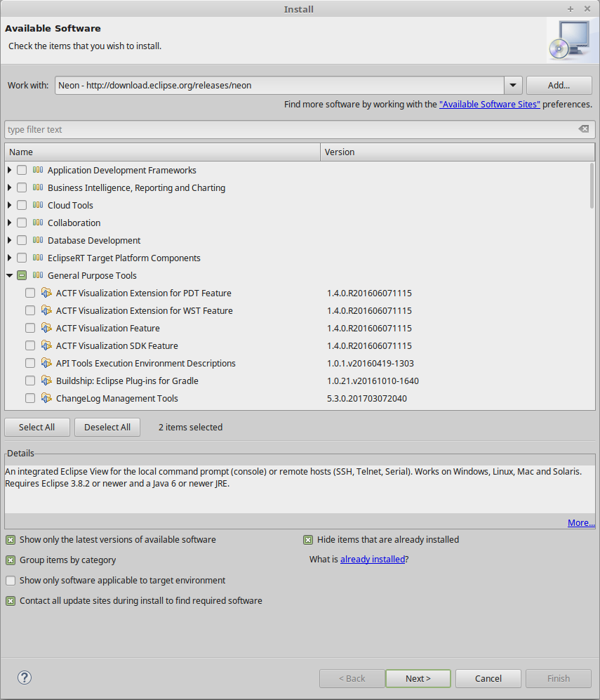Toggle the General Purpose Tools checkbox
This screenshot has height=700, width=600.
tap(22, 275)
